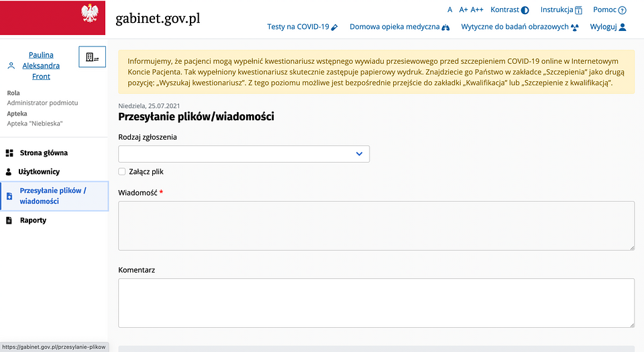Toggle Kontrast high-contrast mode
This screenshot has width=644, height=352.
click(509, 10)
